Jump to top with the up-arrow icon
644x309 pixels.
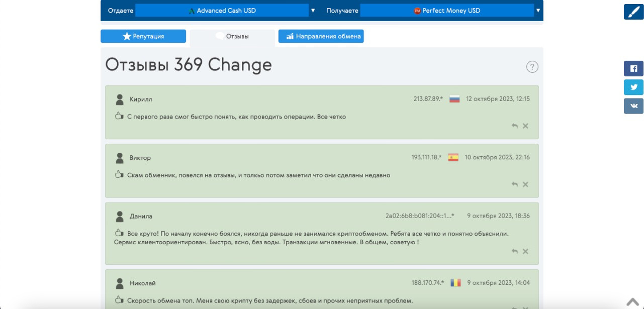click(x=632, y=301)
